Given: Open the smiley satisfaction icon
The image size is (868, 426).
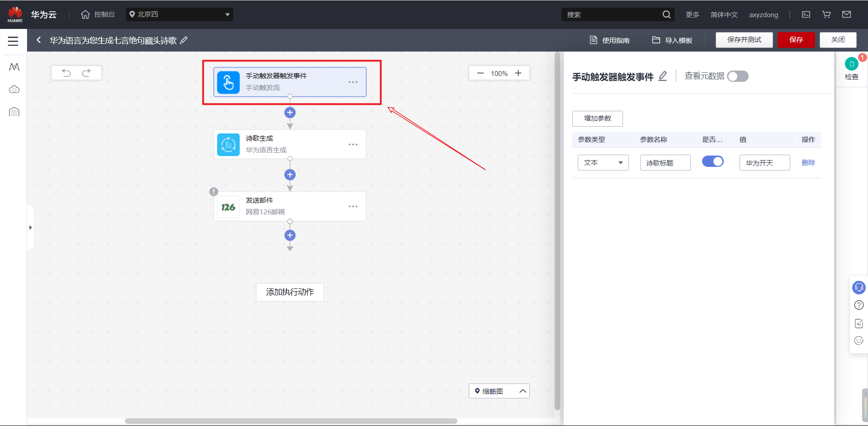Looking at the screenshot, I should click(x=859, y=341).
